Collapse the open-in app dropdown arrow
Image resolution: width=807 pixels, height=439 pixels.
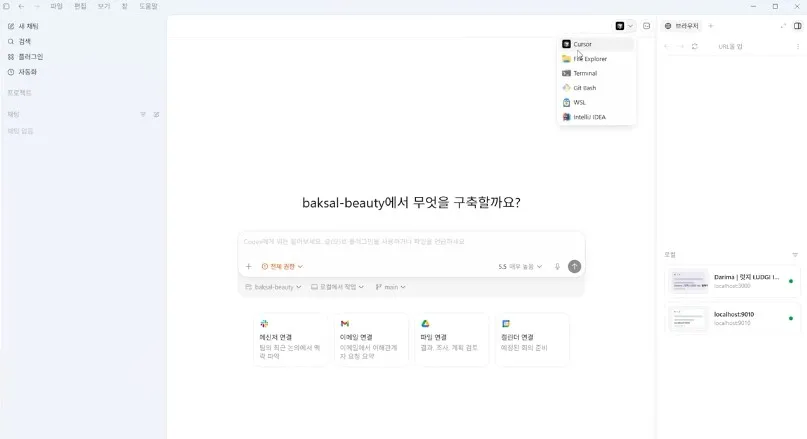[x=630, y=26]
